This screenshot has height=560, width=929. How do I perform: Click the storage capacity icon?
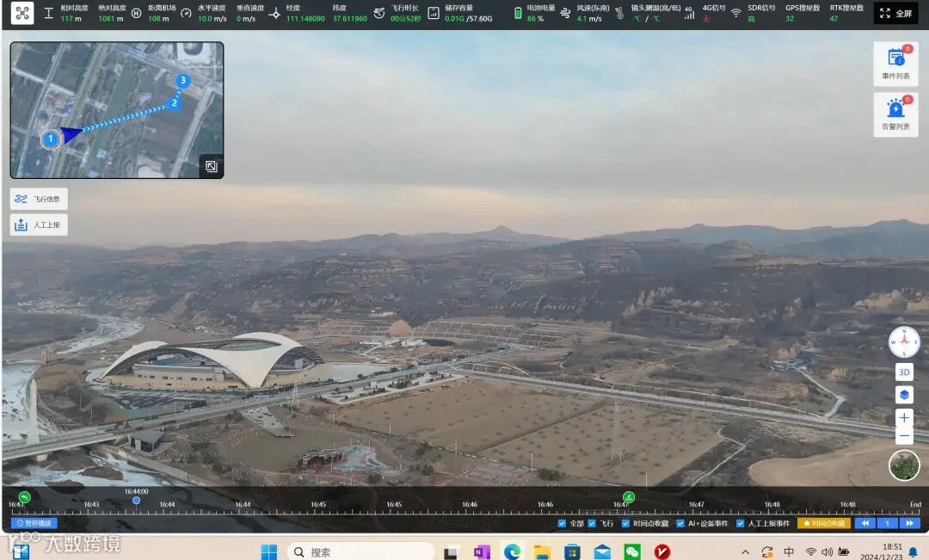pyautogui.click(x=434, y=13)
